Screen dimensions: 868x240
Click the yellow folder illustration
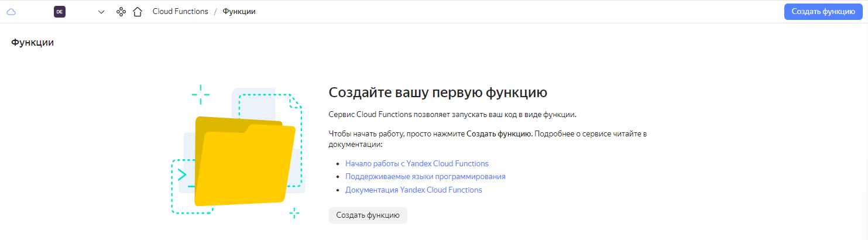pos(245,164)
